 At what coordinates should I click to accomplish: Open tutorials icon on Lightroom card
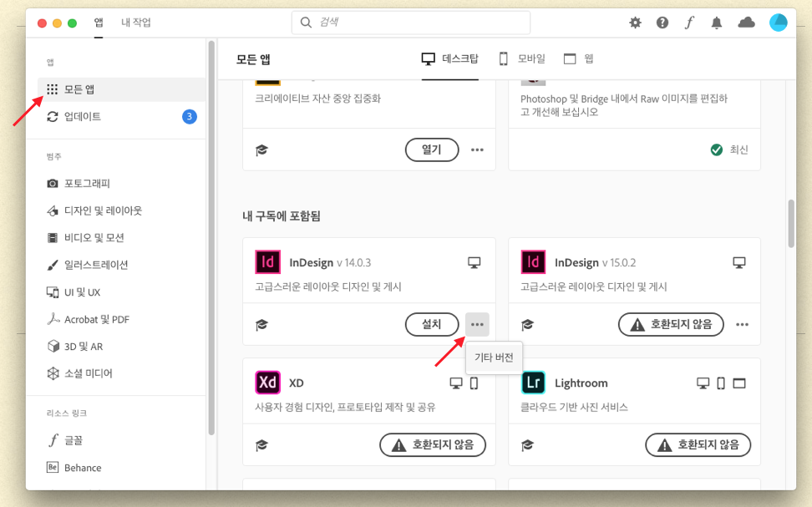528,445
